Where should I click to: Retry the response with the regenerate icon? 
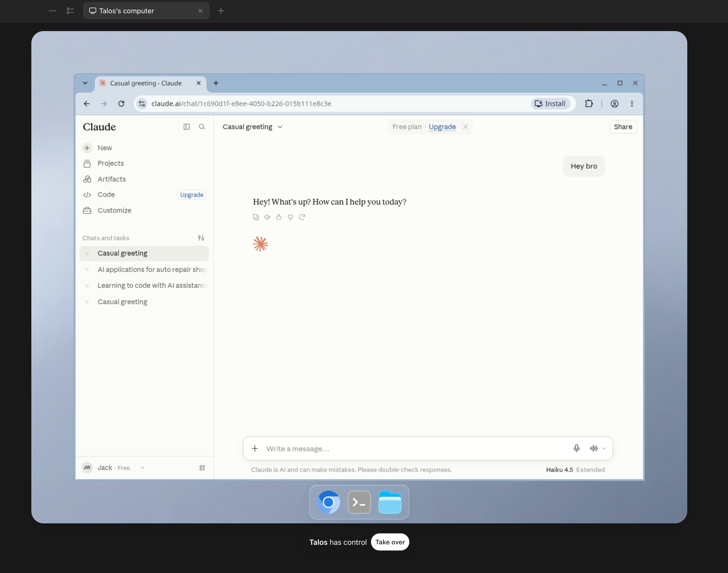[x=302, y=217]
